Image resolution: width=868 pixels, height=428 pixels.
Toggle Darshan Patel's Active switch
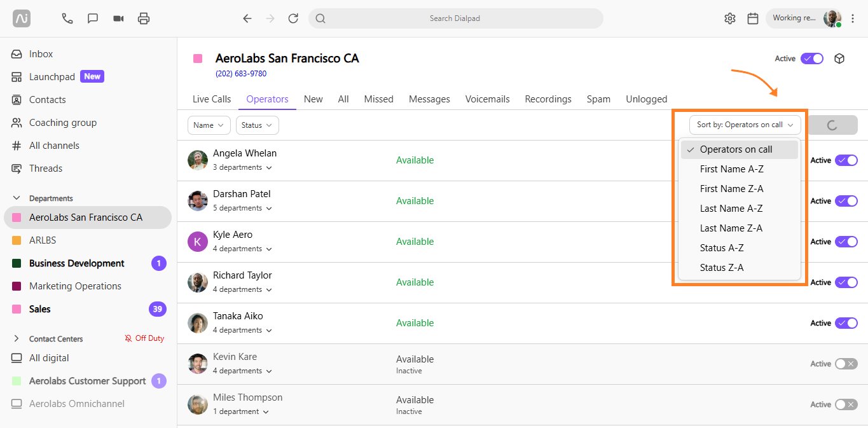(x=846, y=201)
